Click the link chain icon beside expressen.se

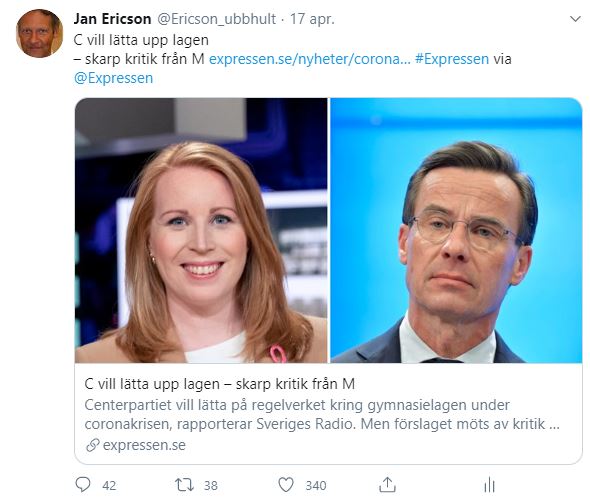92,445
